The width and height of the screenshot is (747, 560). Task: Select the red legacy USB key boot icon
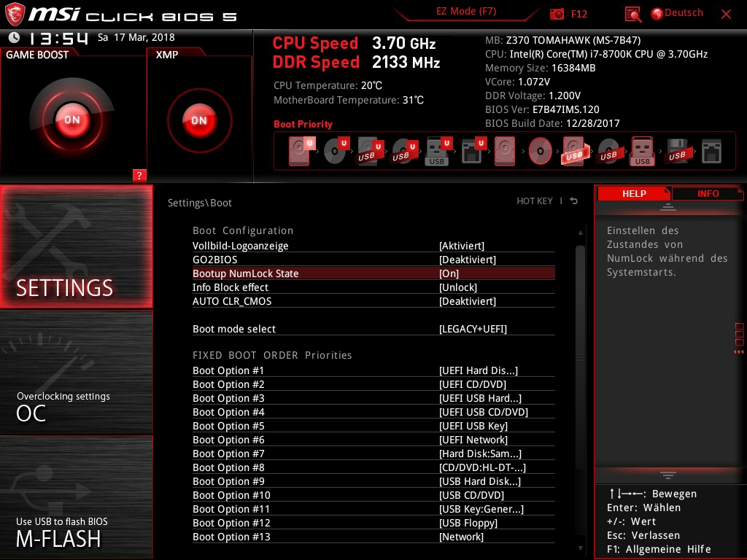click(x=642, y=152)
